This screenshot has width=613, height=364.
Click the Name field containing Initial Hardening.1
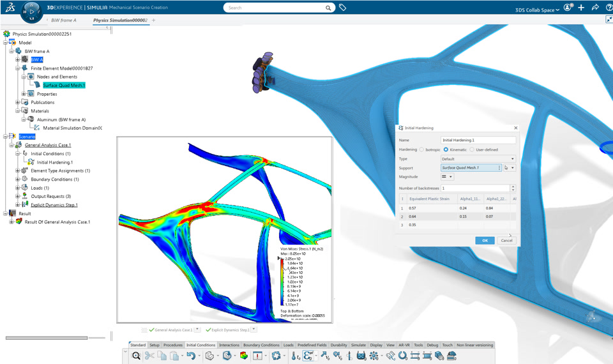(478, 140)
